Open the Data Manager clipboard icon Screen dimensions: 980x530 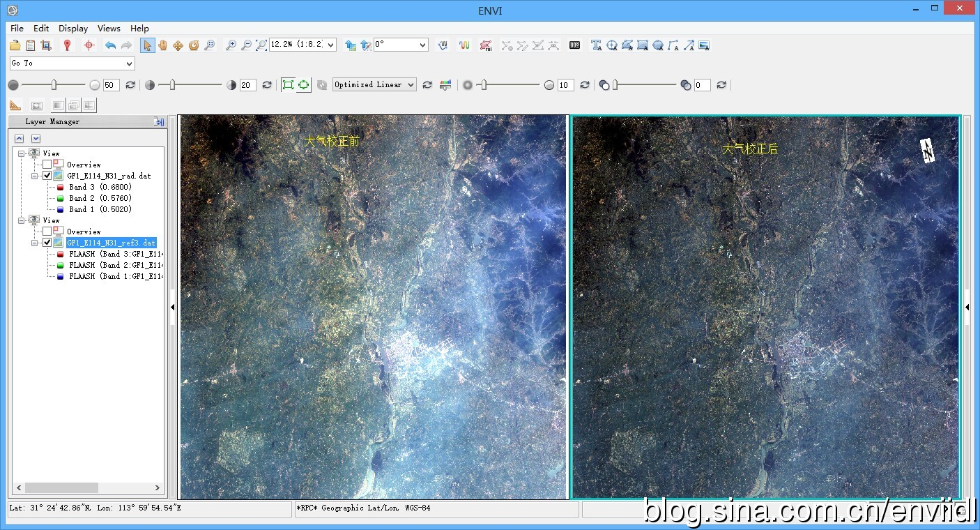31,45
